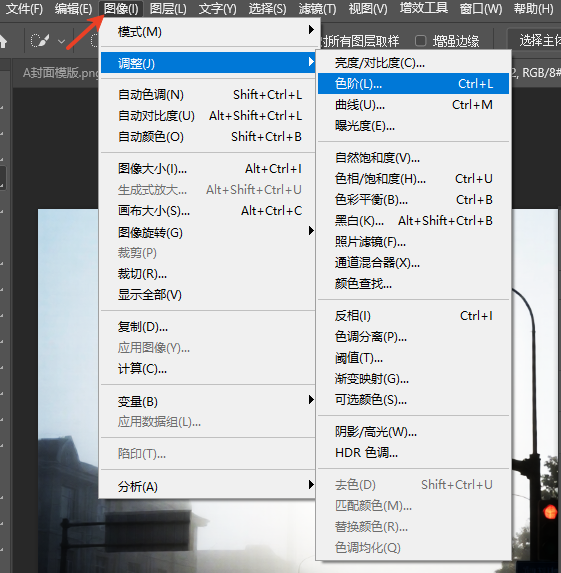
Task: Open 颜色查找... adjustment
Action: pos(413,284)
